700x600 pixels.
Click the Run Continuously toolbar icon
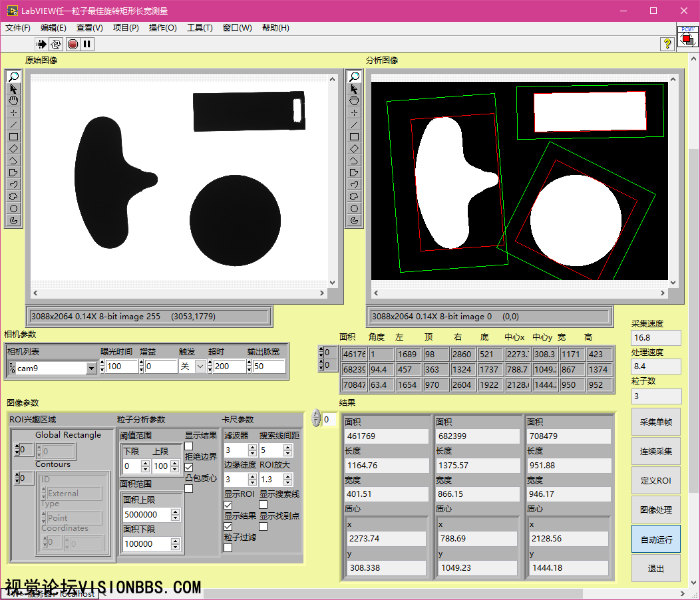56,44
